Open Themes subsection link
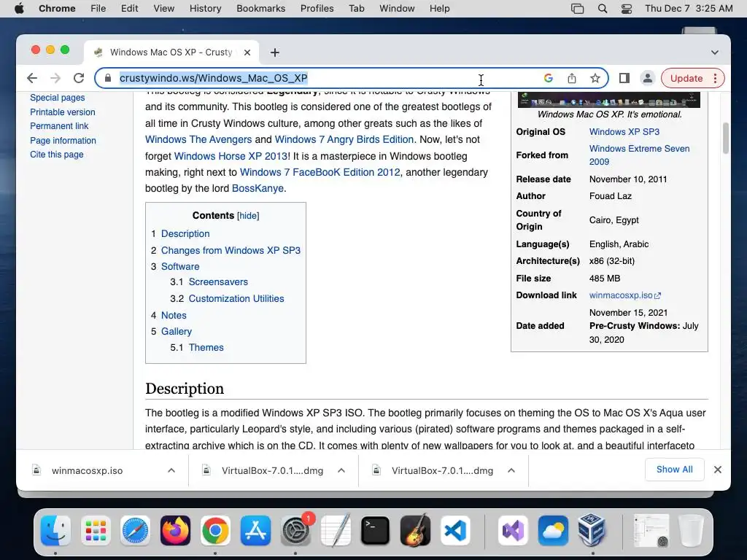747x560 pixels. tap(206, 348)
